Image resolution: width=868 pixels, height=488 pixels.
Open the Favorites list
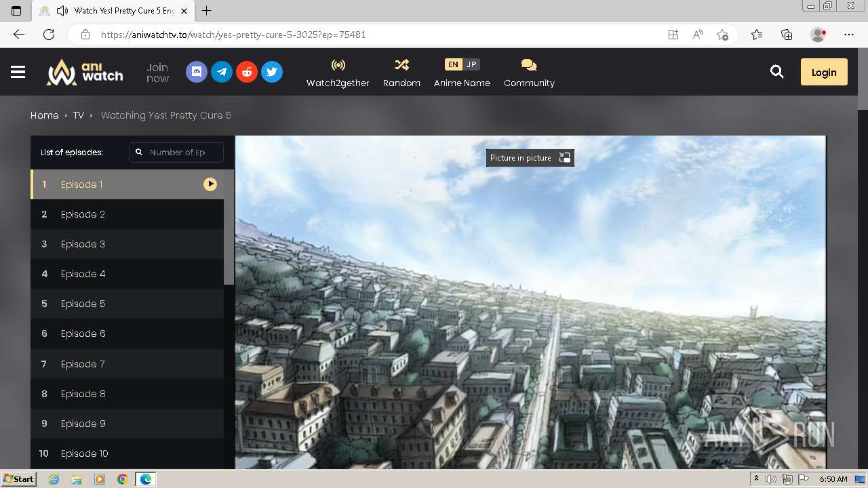(757, 35)
